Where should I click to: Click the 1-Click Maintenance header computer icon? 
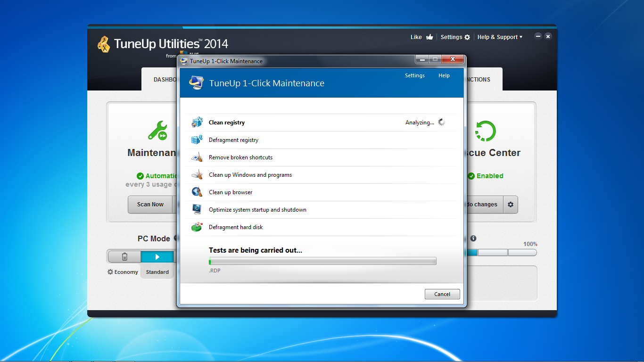point(196,83)
